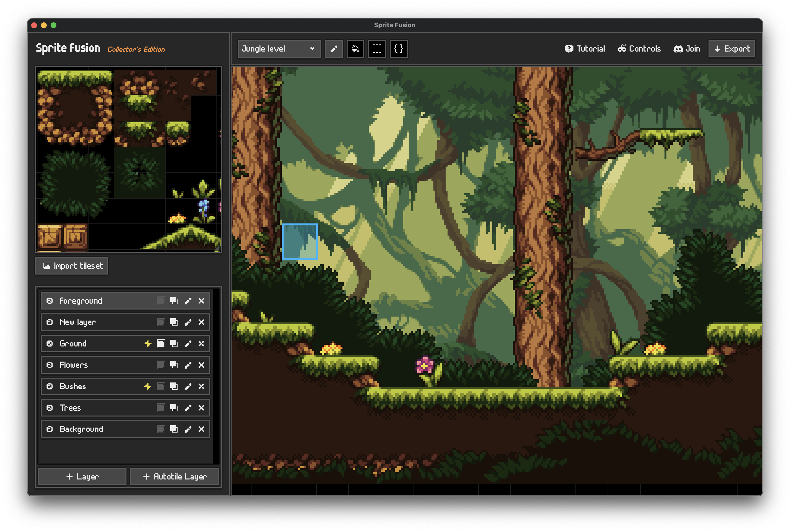This screenshot has height=532, width=790.
Task: Click Bushes layer's autotile lightning icon
Action: pyautogui.click(x=147, y=386)
